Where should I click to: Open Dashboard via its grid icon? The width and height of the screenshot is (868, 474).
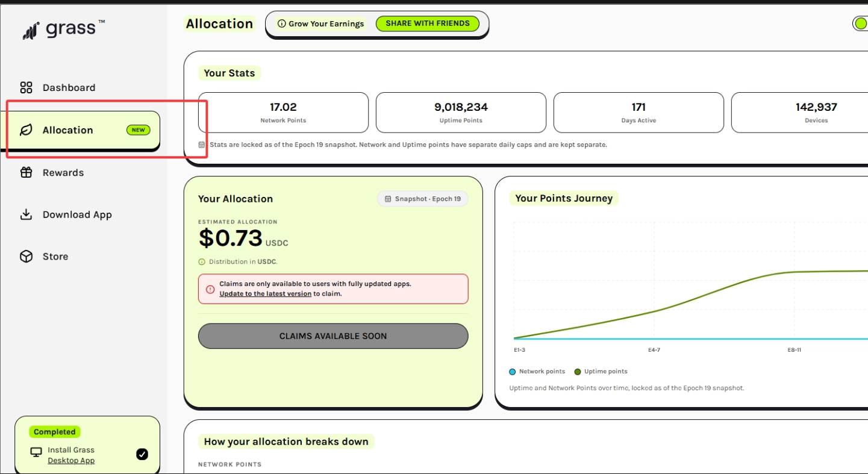tap(26, 88)
